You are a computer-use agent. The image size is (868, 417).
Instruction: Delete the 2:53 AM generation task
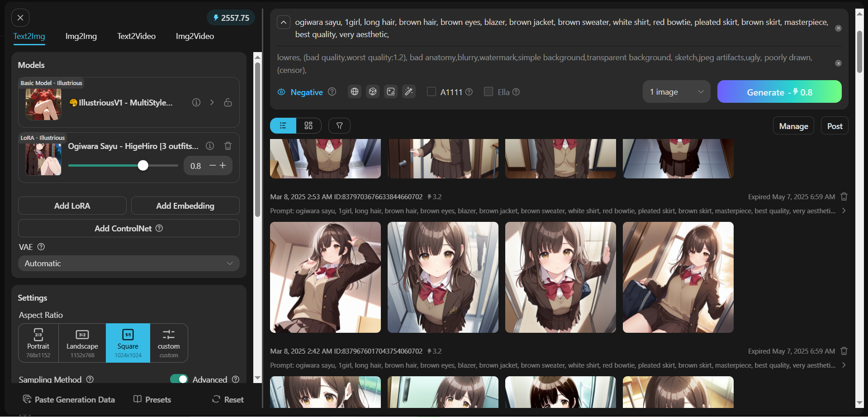tap(844, 197)
